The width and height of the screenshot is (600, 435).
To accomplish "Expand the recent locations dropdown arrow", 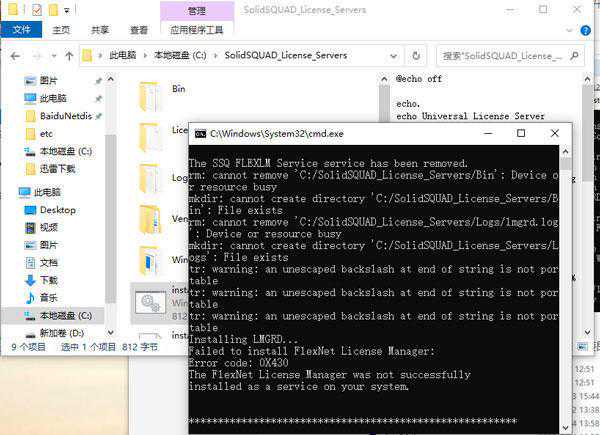I will point(53,55).
